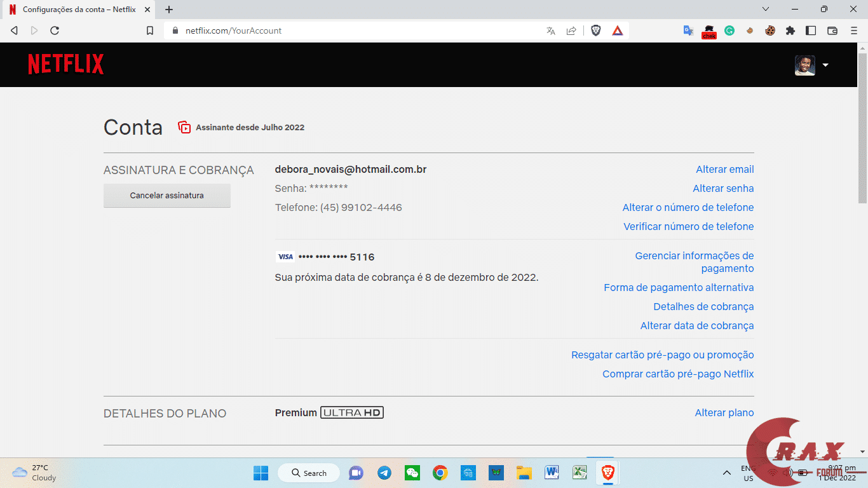Click the Premium plan name text
This screenshot has width=868, height=488.
(296, 413)
